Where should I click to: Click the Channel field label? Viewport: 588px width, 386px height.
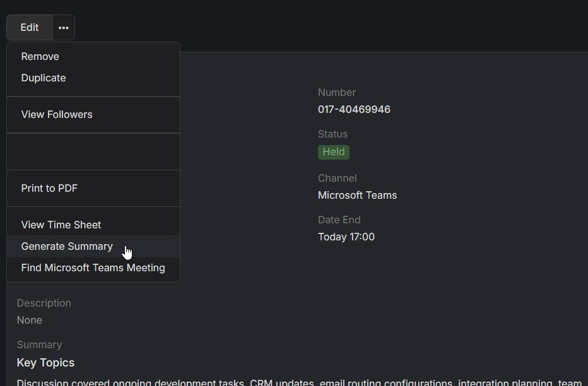pyautogui.click(x=337, y=178)
